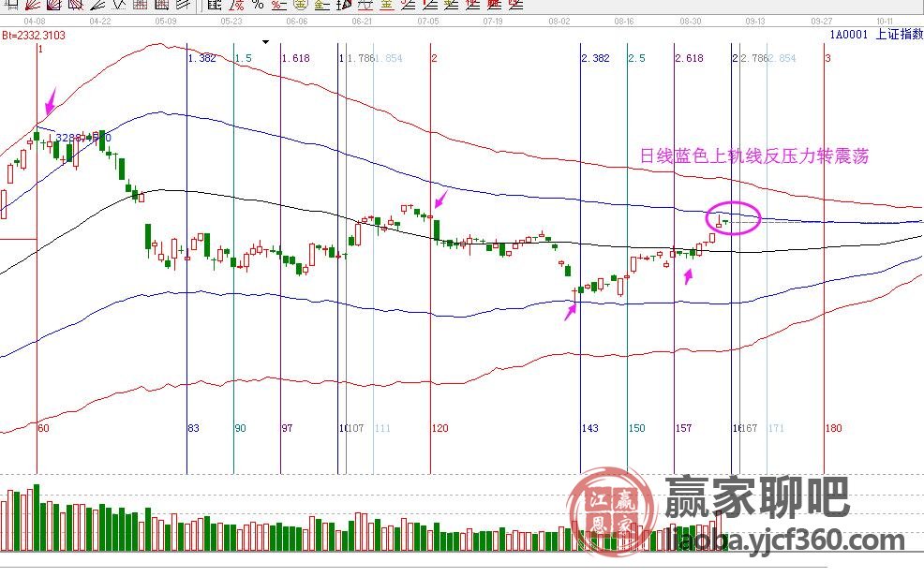Click the Bt=2332.3103 readout
Image resolution: width=924 pixels, height=577 pixels.
pyautogui.click(x=34, y=36)
